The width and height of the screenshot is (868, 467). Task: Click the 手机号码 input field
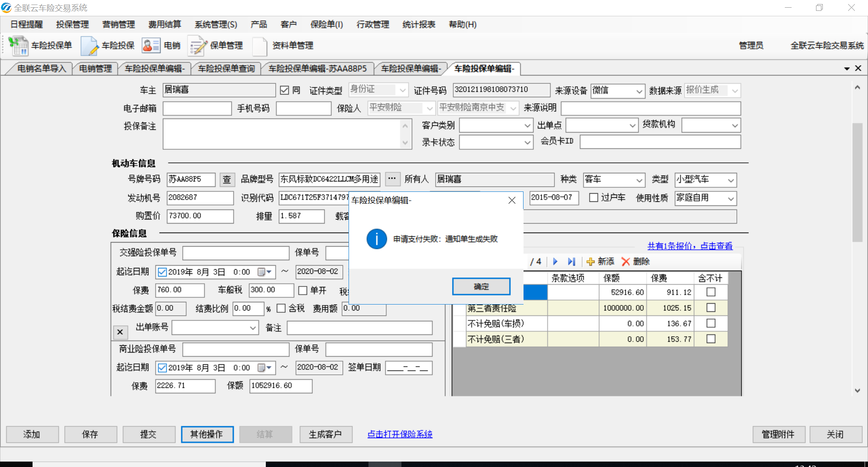pos(303,109)
